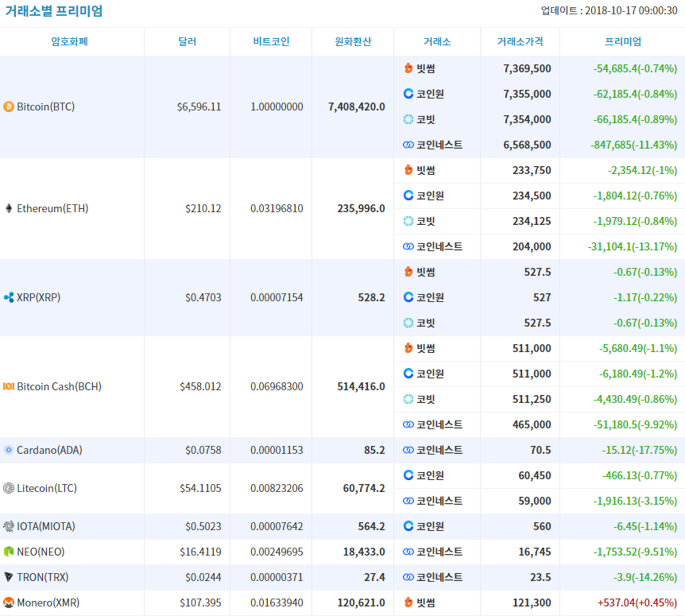The image size is (685, 616).
Task: Click 코빗 icon in the 234,125 row
Action: (x=408, y=221)
